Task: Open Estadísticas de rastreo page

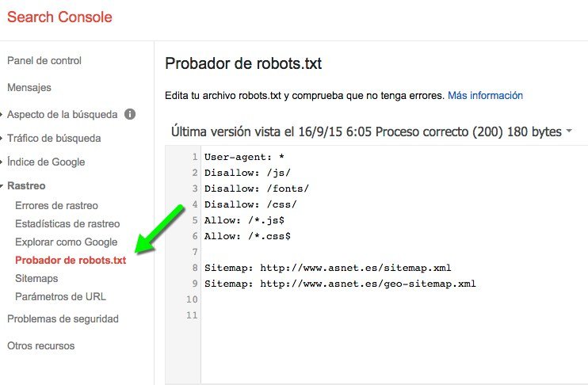Action: coord(67,224)
